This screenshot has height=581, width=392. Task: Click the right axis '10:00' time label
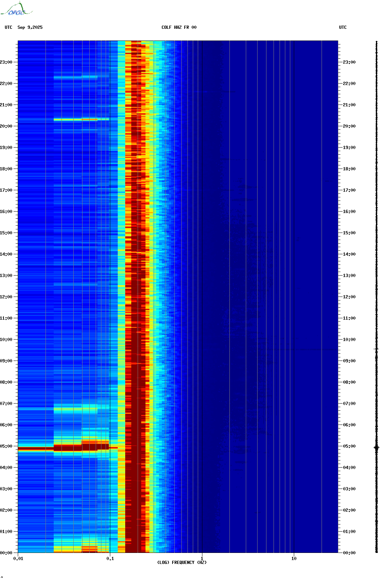(x=349, y=340)
